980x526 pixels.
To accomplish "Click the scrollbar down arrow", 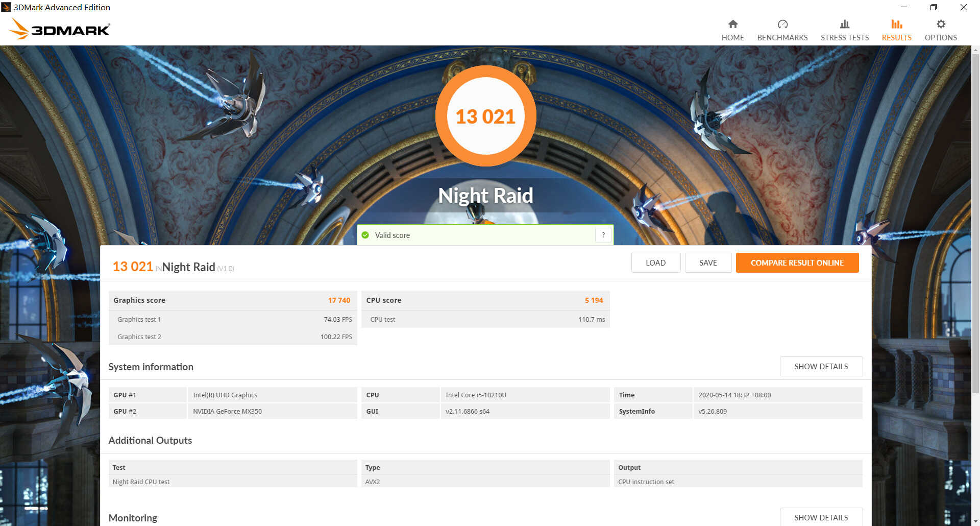I will pyautogui.click(x=975, y=521).
